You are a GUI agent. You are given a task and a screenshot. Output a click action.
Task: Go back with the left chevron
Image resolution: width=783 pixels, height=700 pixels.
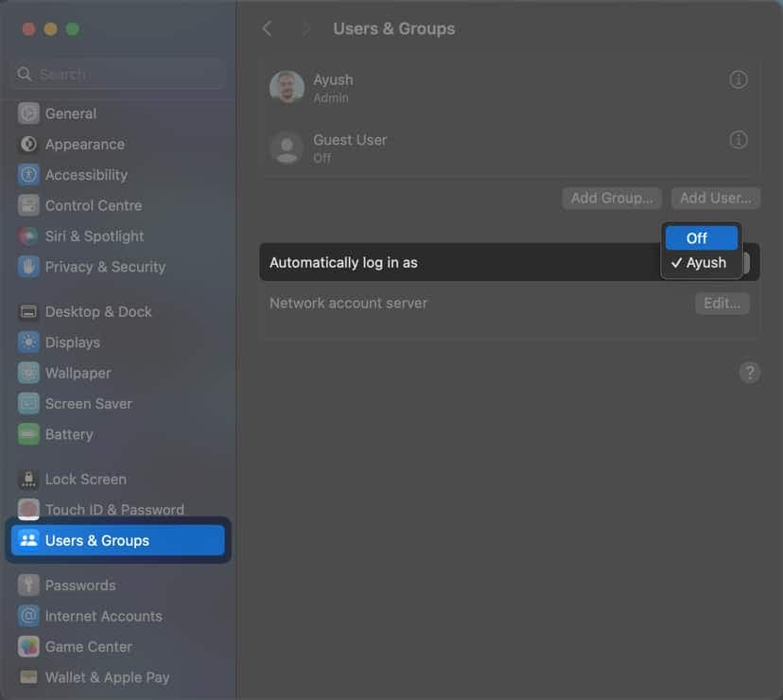pos(268,28)
